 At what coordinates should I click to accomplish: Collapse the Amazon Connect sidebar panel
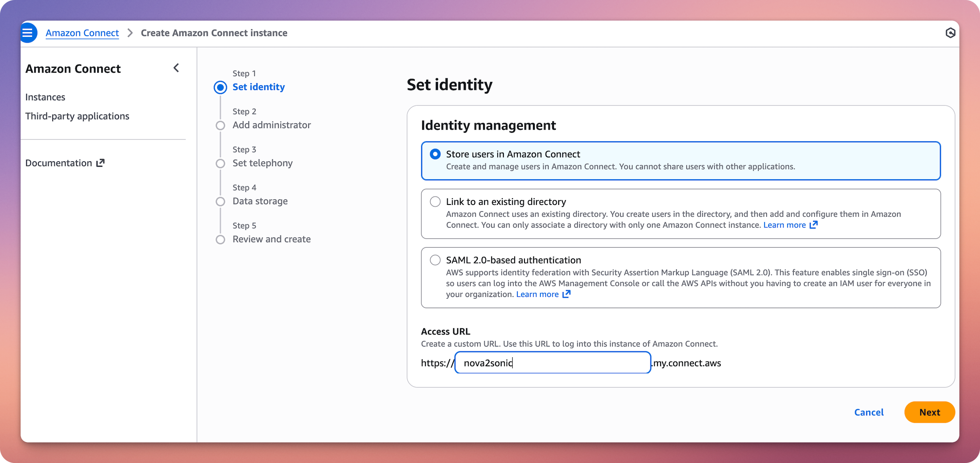pos(177,68)
